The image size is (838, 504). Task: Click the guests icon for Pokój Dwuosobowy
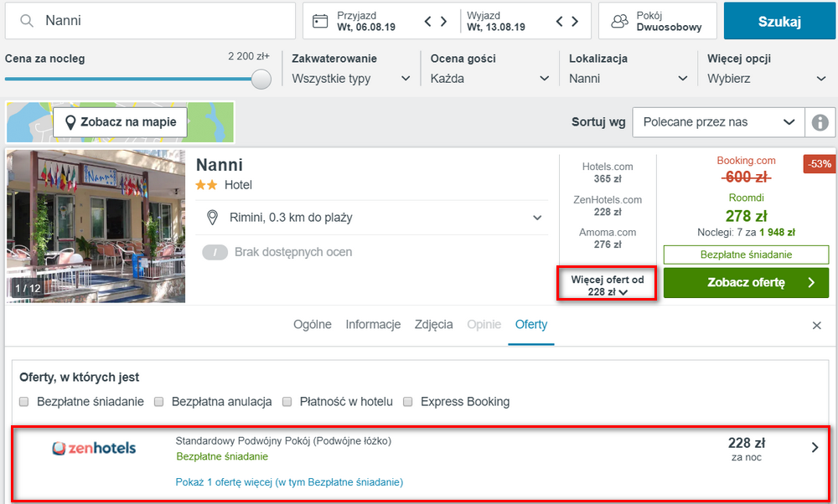619,22
